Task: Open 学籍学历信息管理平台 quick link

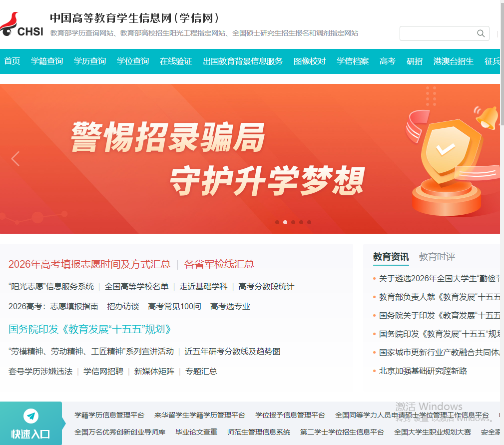Action: (109, 415)
